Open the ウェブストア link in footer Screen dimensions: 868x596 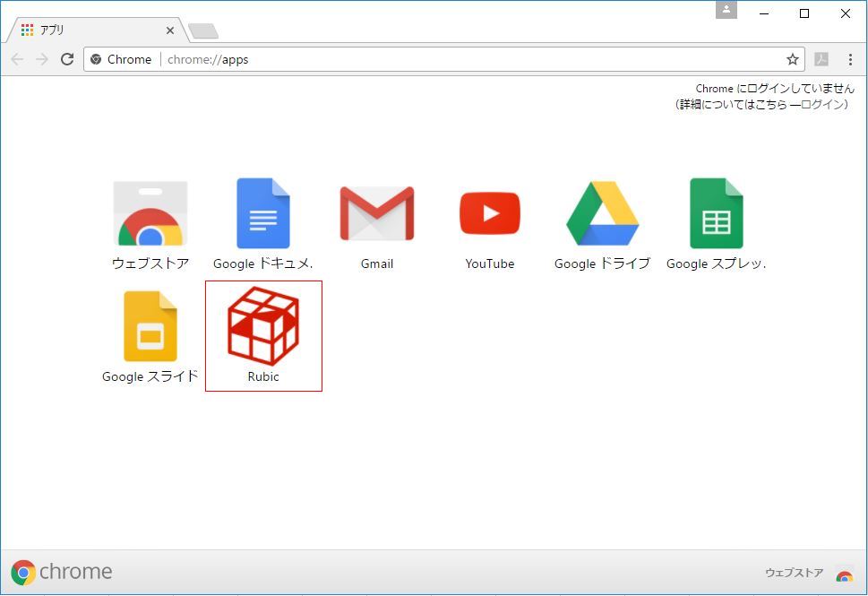coord(794,573)
